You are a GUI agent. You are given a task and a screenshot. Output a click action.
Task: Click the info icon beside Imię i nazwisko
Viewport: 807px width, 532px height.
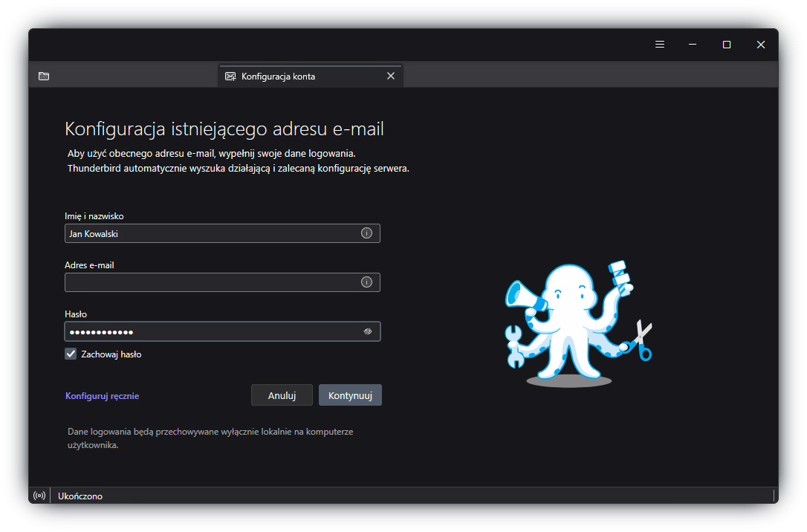click(366, 233)
